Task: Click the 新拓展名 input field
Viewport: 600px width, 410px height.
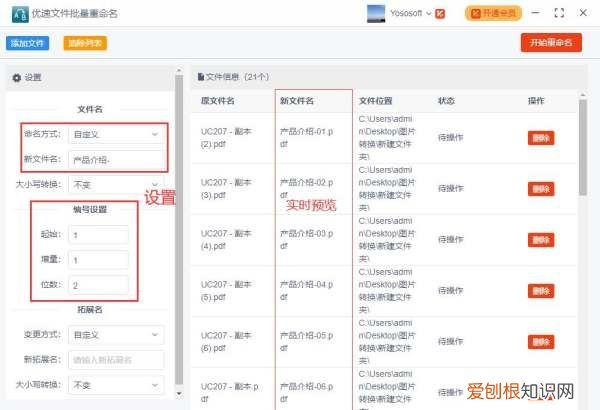Action: 116,360
